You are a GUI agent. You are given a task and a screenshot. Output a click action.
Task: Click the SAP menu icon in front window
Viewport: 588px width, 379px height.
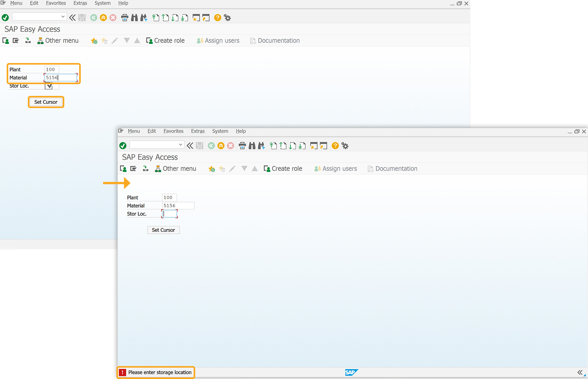tap(133, 169)
